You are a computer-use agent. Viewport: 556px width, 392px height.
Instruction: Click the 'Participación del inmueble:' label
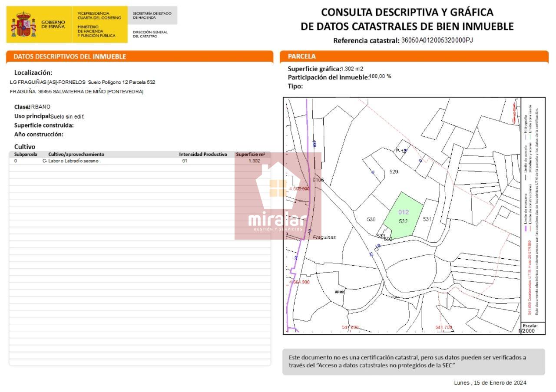[328, 77]
